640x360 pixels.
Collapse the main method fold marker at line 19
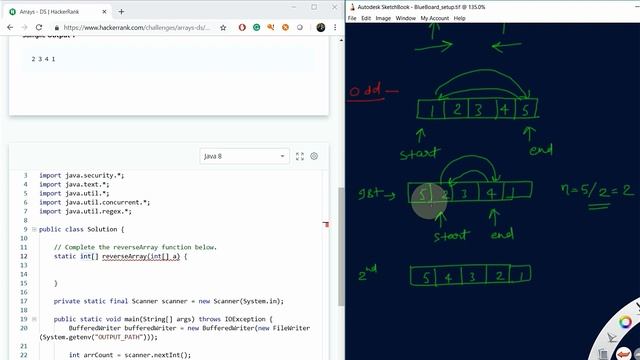[x=34, y=319]
